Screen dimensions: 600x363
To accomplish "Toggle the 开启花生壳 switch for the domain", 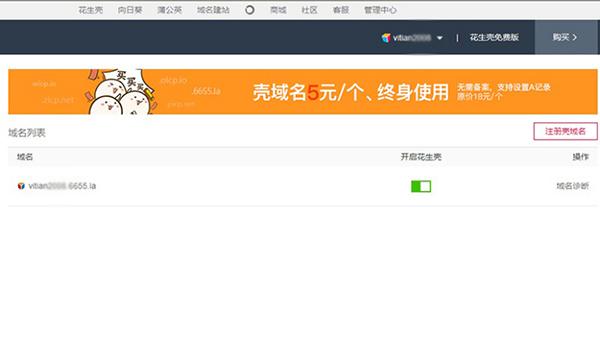I will pos(421,186).
